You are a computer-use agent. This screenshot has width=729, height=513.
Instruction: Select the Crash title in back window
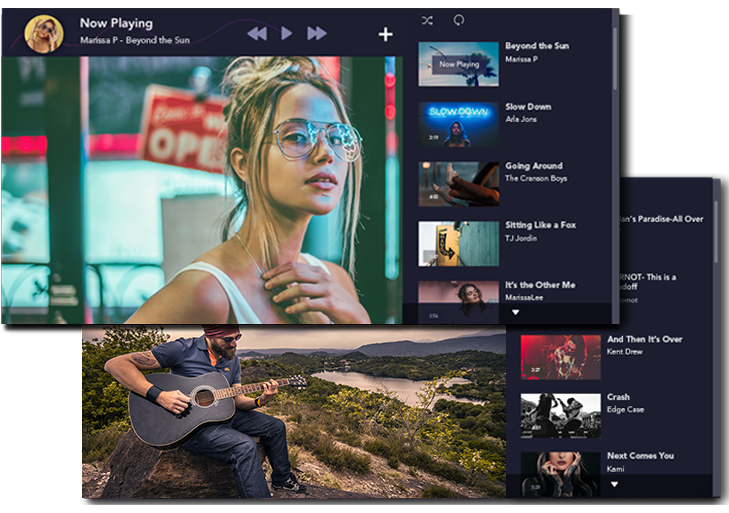pos(618,397)
